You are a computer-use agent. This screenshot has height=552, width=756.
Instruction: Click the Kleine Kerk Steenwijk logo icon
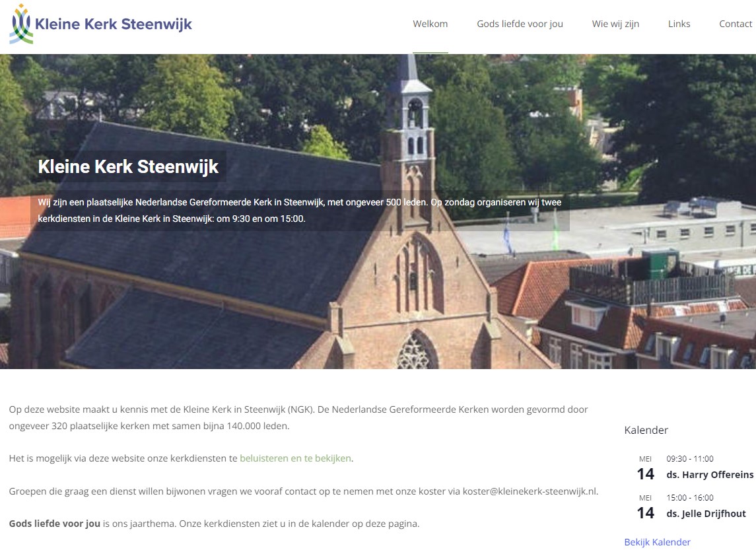coord(21,24)
